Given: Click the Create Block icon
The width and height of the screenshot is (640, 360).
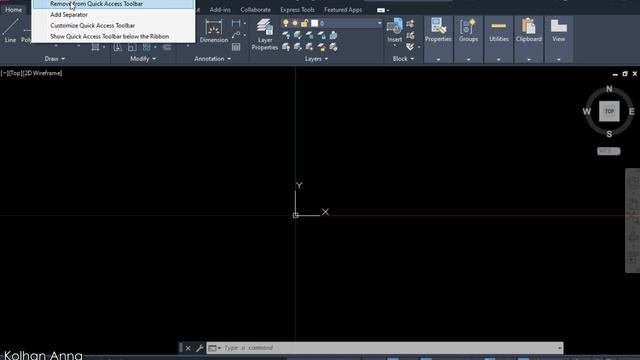Looking at the screenshot, I should (x=410, y=24).
